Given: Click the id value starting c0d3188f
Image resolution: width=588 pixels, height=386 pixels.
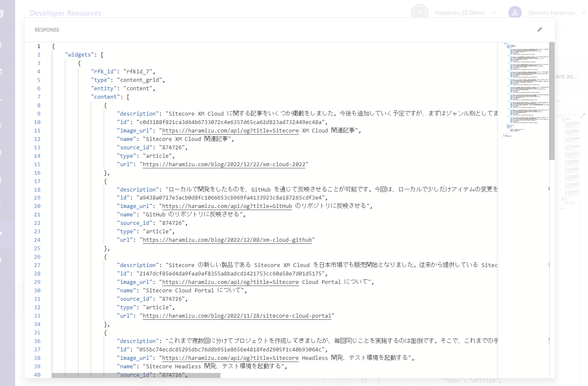Looking at the screenshot, I should coord(230,122).
